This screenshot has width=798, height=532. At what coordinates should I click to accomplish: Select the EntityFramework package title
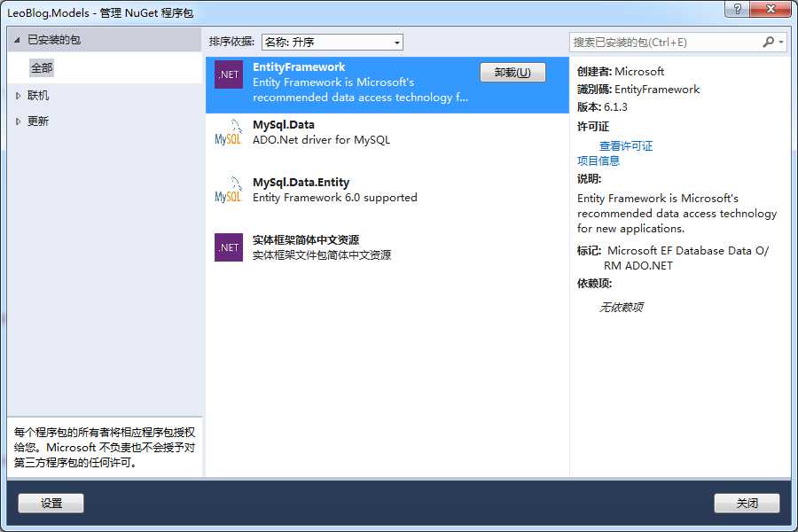299,67
